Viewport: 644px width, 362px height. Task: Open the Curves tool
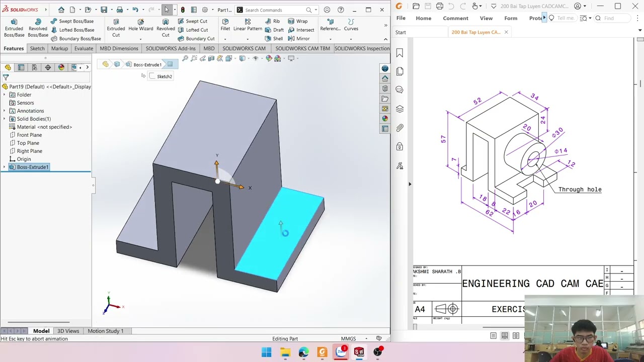(351, 25)
